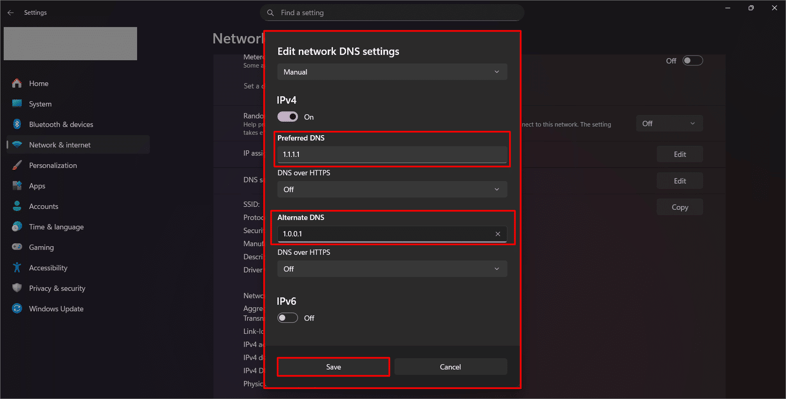The width and height of the screenshot is (786, 399).
Task: Click the Copy button
Action: [x=680, y=207]
